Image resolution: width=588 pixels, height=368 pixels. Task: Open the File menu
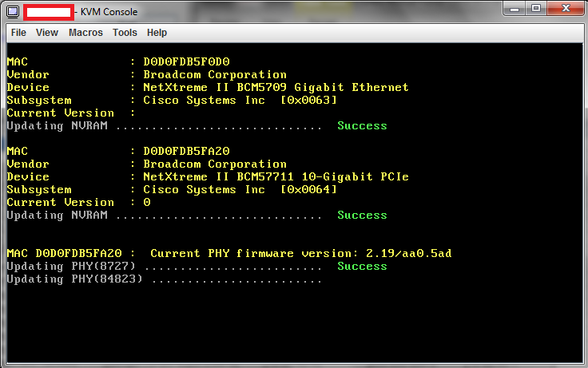[x=18, y=33]
